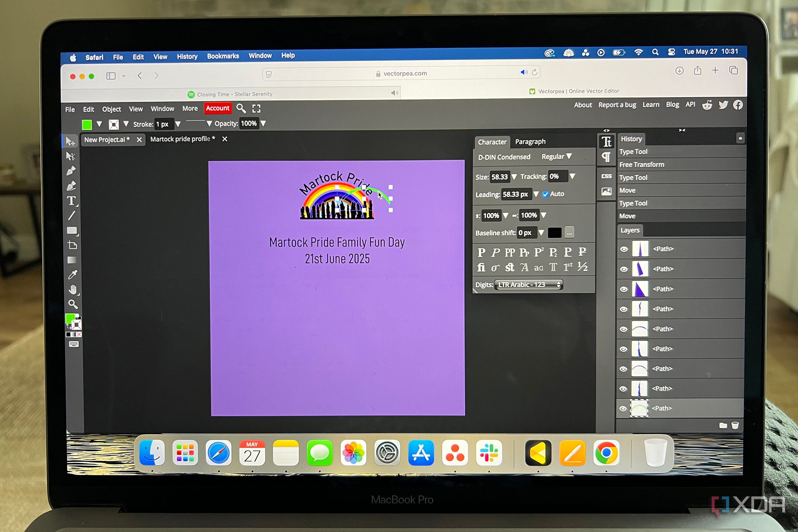Hide the first Path layer
798x532 pixels.
click(x=624, y=249)
